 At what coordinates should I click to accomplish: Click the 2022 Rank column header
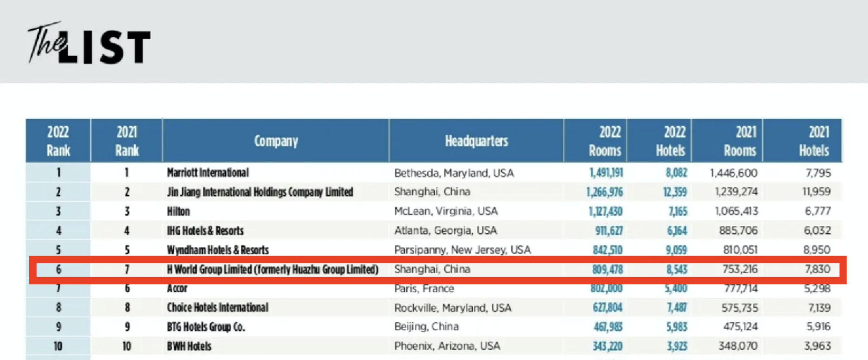click(x=58, y=141)
